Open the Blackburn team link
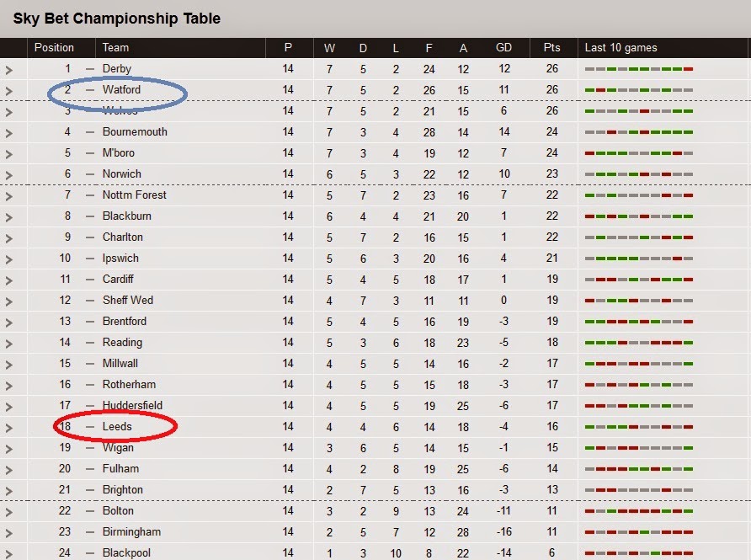751x560 pixels. click(127, 216)
